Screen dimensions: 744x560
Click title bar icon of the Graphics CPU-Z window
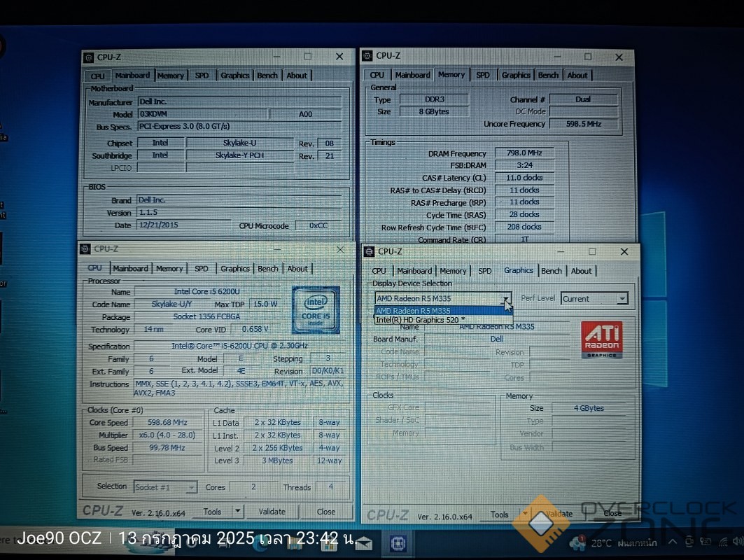coord(370,252)
